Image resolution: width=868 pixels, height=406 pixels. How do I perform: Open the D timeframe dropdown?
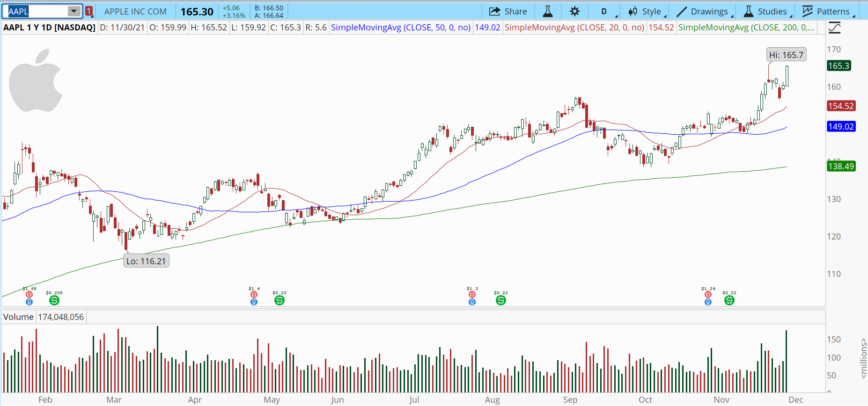tap(604, 11)
